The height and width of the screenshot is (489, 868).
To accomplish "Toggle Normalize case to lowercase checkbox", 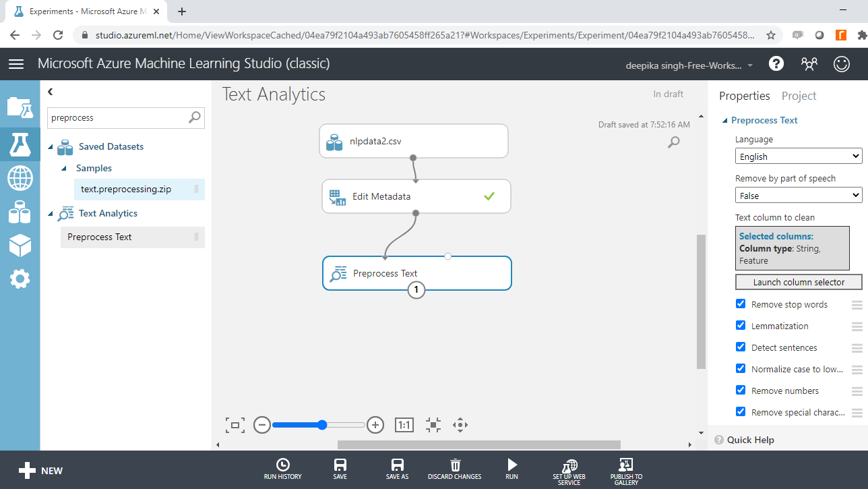I will pyautogui.click(x=741, y=369).
